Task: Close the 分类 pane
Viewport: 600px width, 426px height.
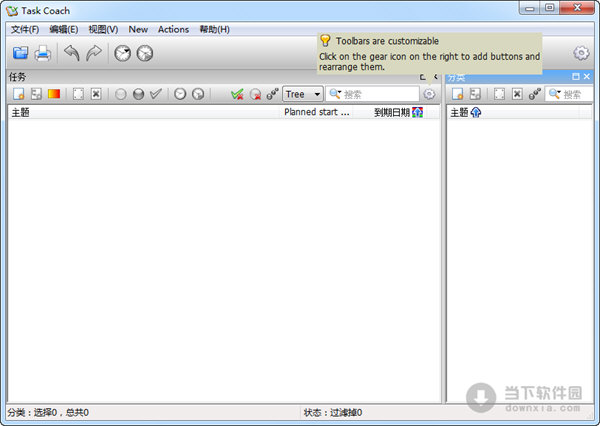Action: [x=587, y=77]
